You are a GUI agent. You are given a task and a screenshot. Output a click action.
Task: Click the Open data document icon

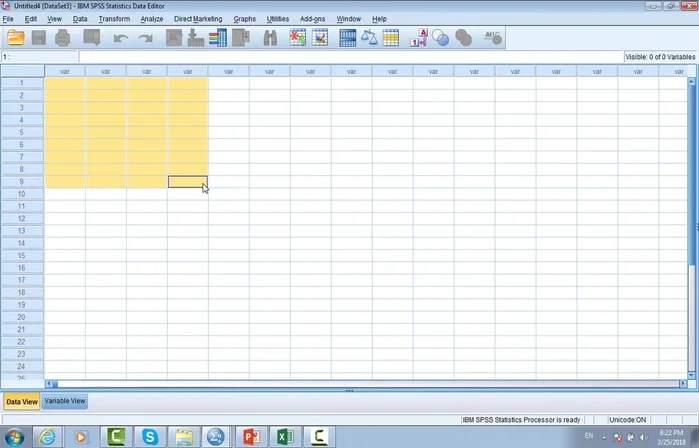tap(15, 38)
